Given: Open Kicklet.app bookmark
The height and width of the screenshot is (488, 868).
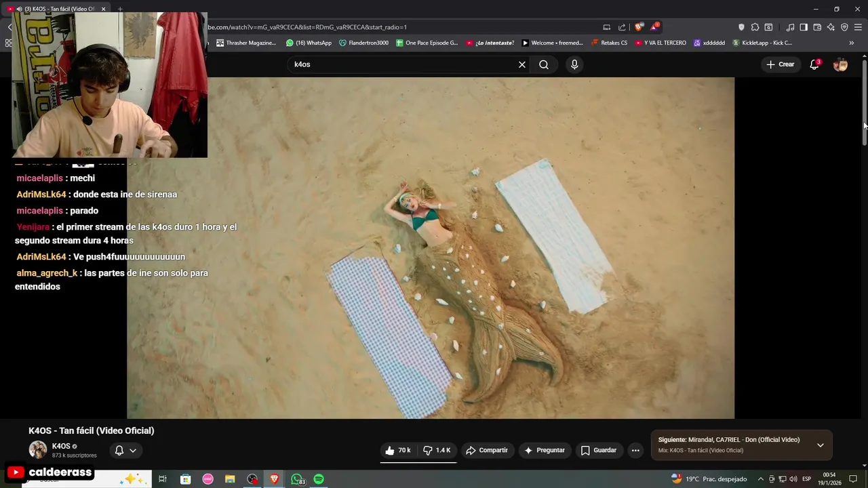Looking at the screenshot, I should [762, 43].
